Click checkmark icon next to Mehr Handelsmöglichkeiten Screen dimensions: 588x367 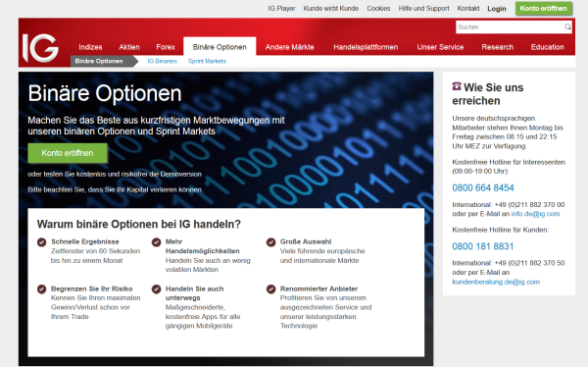pyautogui.click(x=156, y=242)
